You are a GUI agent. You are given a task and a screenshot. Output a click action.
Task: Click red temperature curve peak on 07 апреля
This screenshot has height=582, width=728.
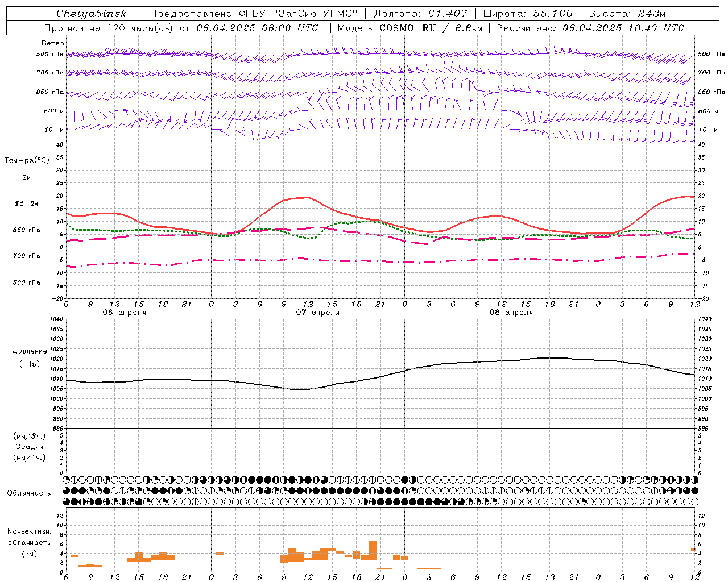pos(307,197)
